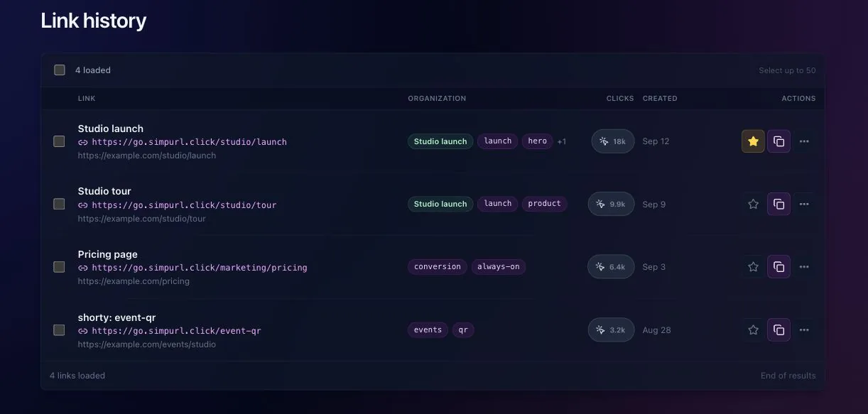The width and height of the screenshot is (868, 414).
Task: Click the 'Sep 12' created date
Action: (656, 141)
